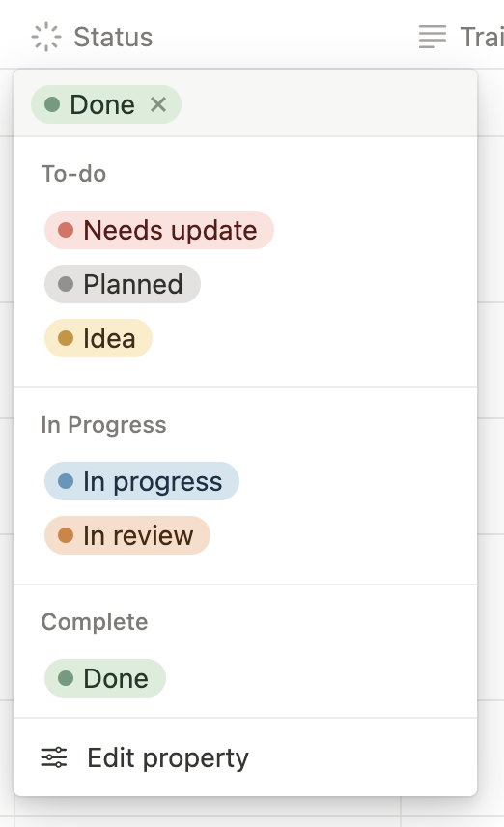The image size is (504, 827).
Task: Select the Needs update status option
Action: tap(158, 230)
